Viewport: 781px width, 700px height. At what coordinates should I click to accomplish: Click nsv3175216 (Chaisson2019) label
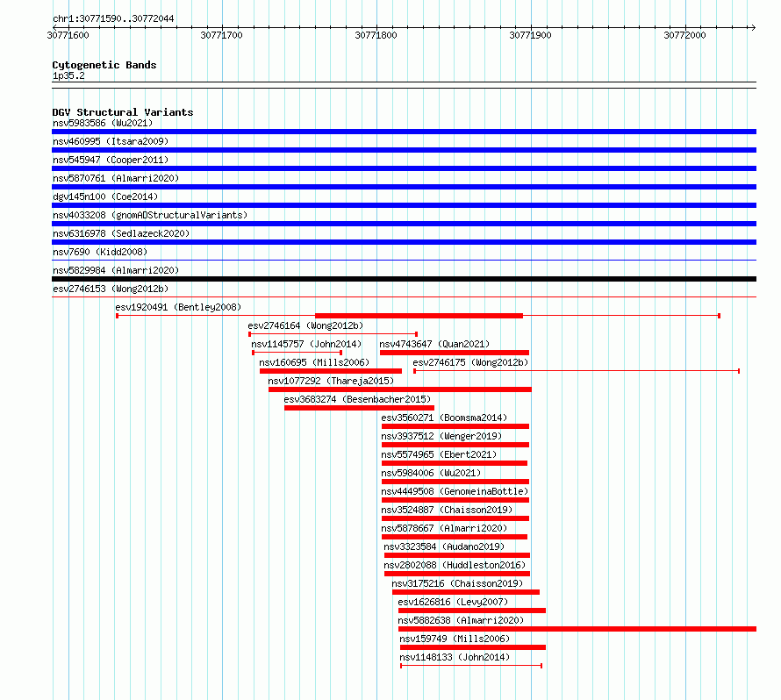coord(457,583)
